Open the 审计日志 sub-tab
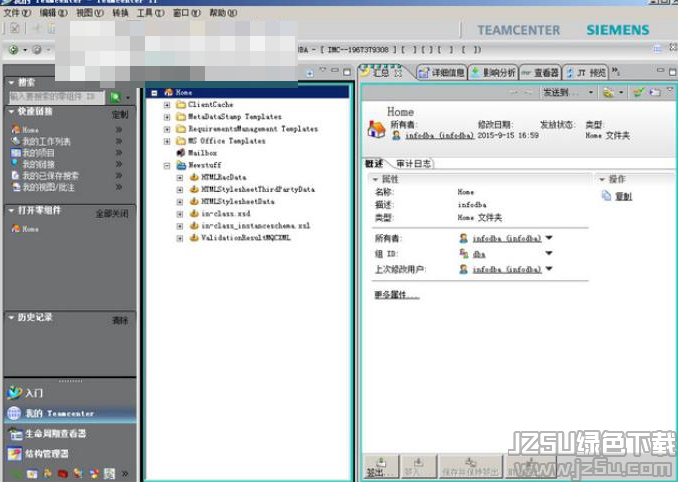 [413, 163]
